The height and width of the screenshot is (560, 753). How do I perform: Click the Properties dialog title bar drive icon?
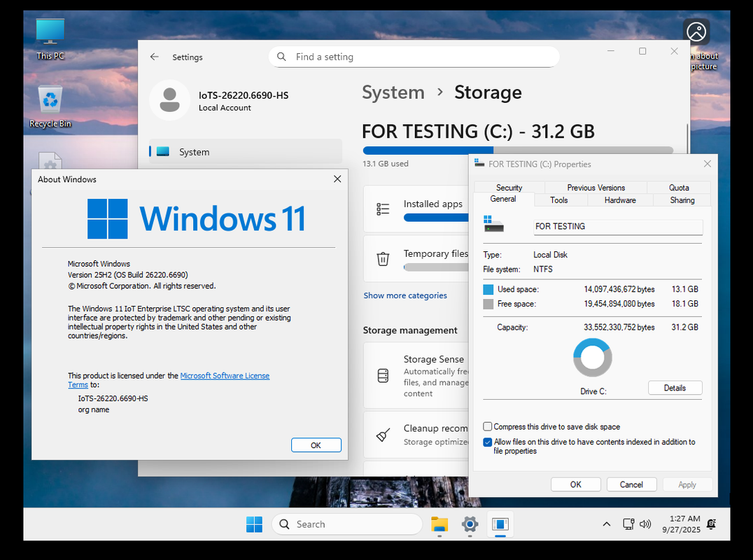click(x=479, y=163)
